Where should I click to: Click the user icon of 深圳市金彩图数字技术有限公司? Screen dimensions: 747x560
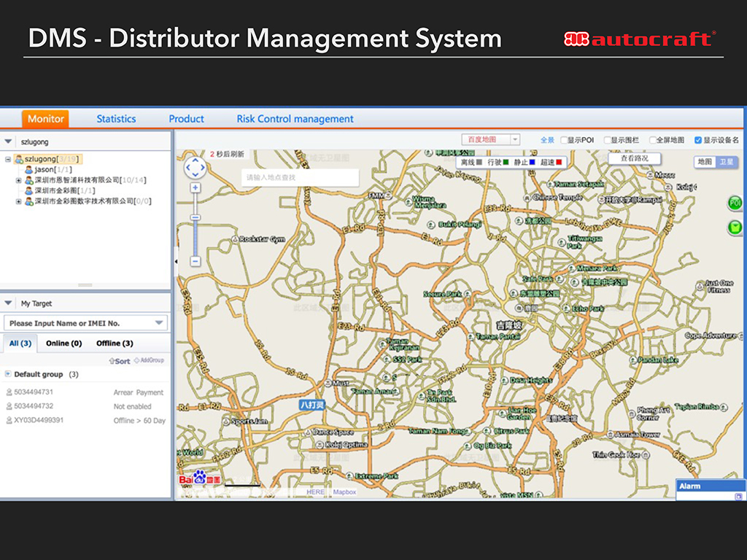coord(29,201)
